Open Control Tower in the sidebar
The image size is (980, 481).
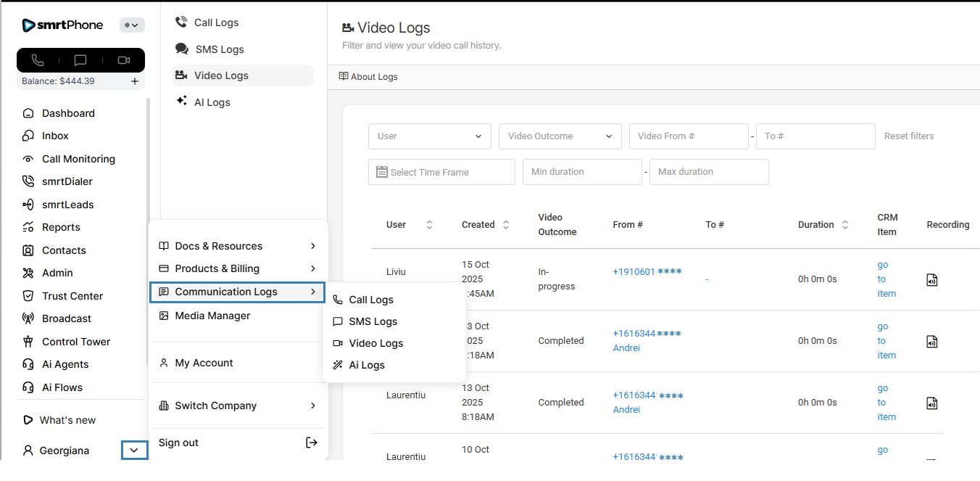tap(76, 342)
